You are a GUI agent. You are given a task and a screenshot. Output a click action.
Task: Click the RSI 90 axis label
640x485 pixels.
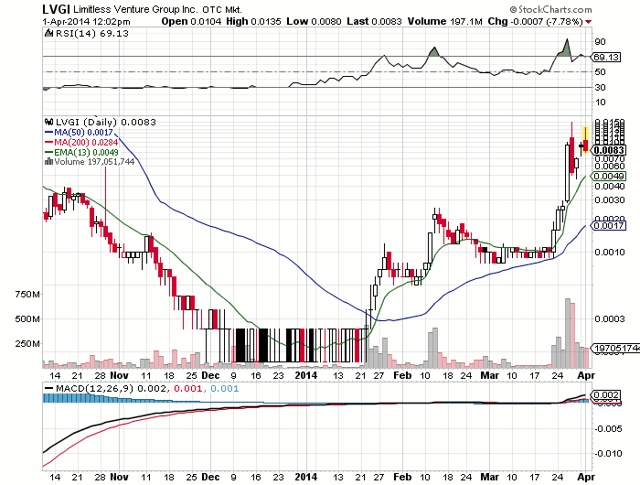(600, 42)
